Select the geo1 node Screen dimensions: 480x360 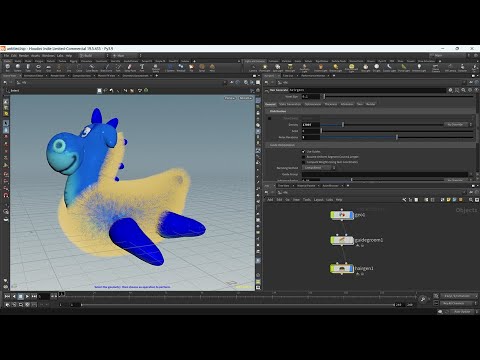coord(342,215)
